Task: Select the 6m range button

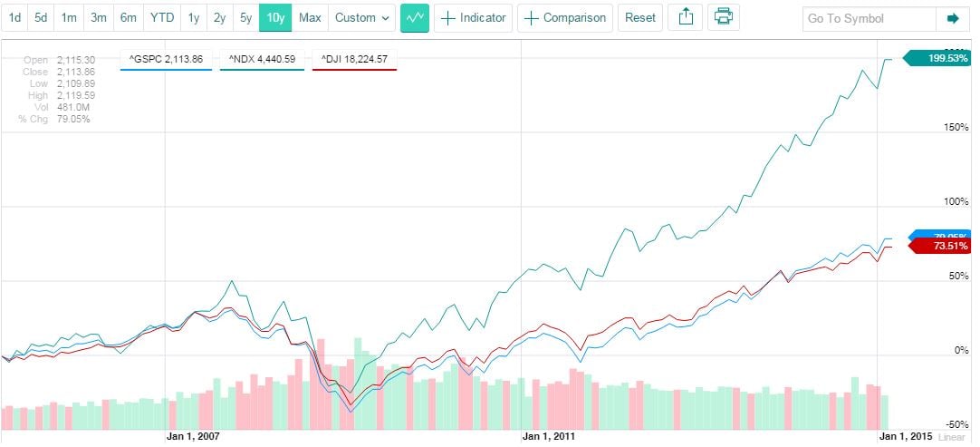Action: [128, 18]
